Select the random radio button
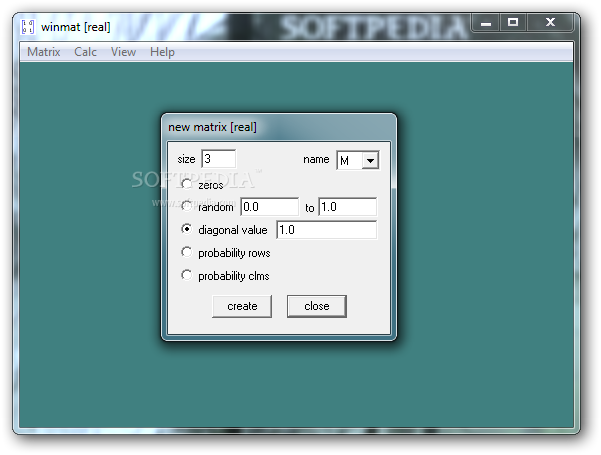This screenshot has height=455, width=601. pyautogui.click(x=186, y=207)
